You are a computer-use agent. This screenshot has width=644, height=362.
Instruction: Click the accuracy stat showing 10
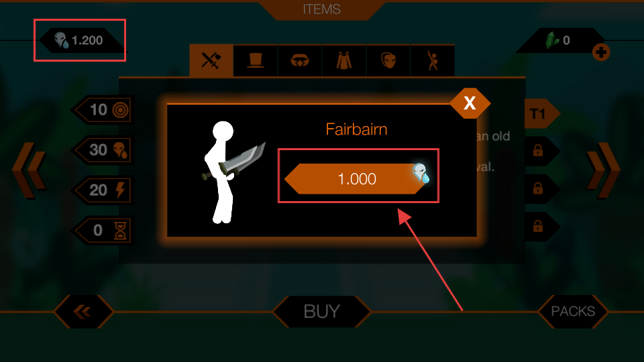[103, 109]
